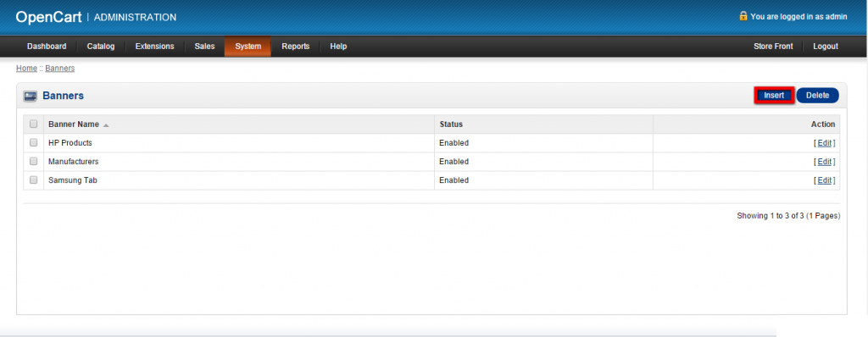Click the Banners panel icon
Viewport: 868px width, 337px height.
point(30,97)
